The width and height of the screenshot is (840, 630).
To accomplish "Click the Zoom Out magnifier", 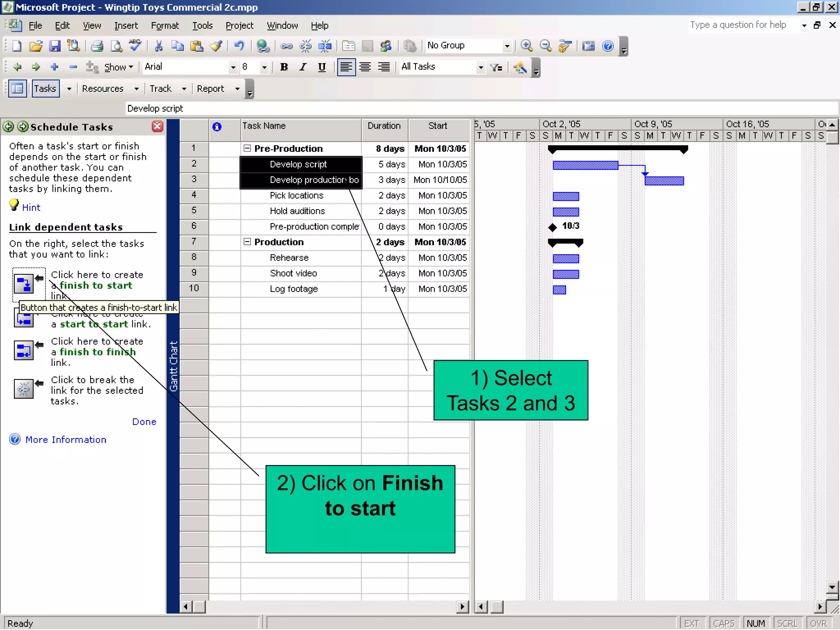I will (546, 46).
